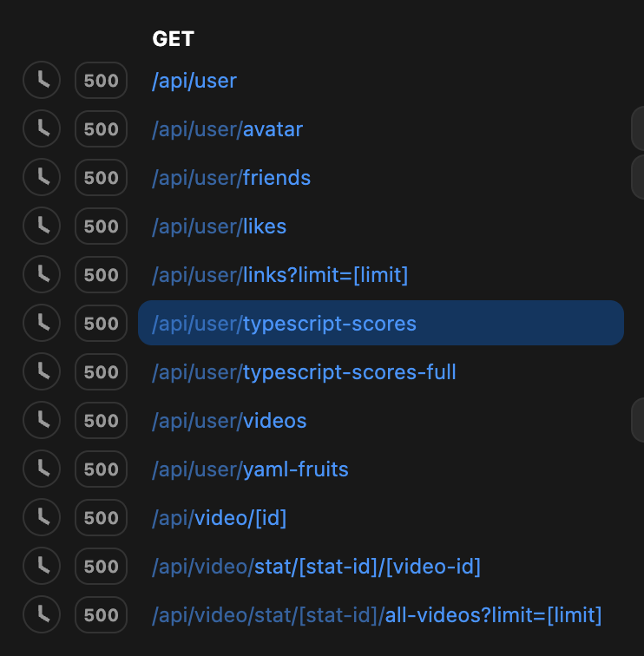Click the clock icon for /api/user/avatar

[42, 129]
